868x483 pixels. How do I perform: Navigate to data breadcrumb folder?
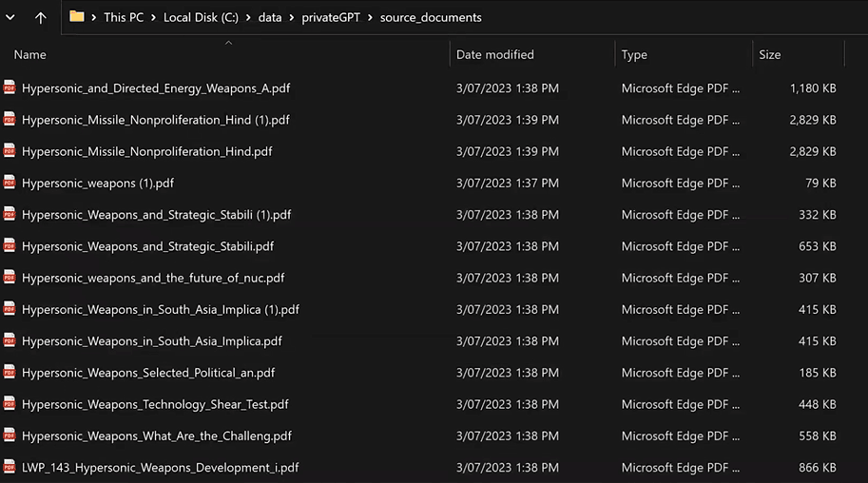tap(270, 17)
